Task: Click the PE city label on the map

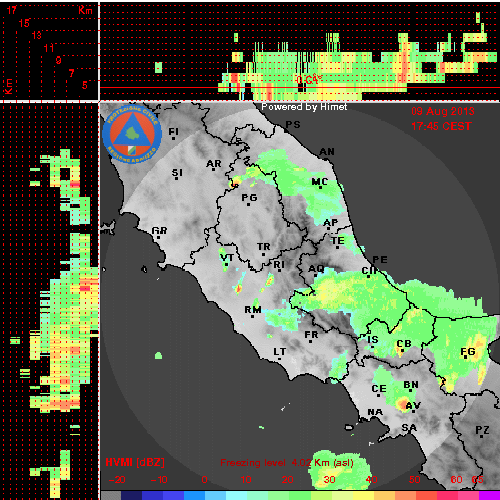Action: tap(380, 260)
